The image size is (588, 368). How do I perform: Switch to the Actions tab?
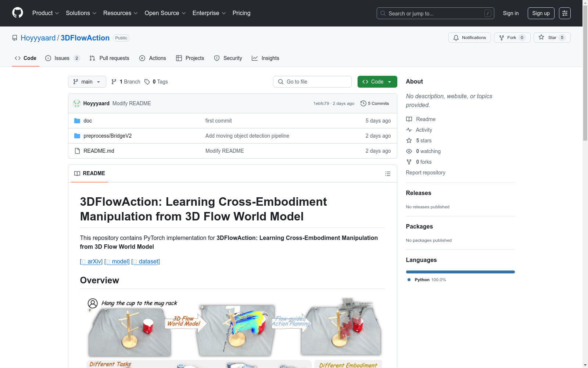(x=153, y=58)
